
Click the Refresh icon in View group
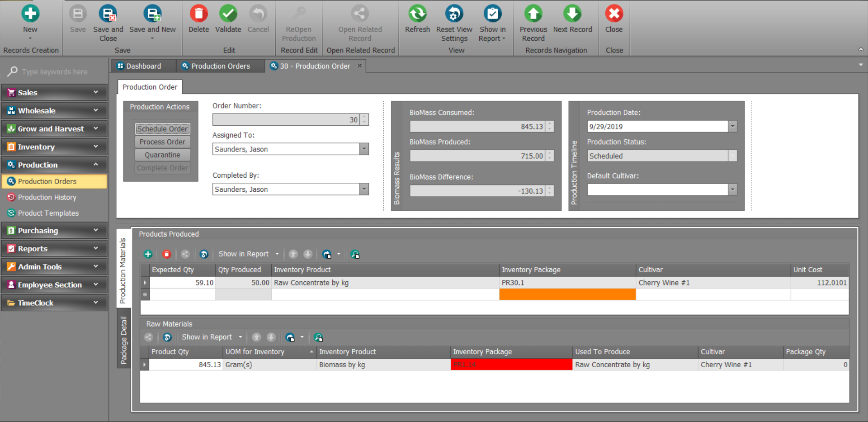pyautogui.click(x=417, y=14)
